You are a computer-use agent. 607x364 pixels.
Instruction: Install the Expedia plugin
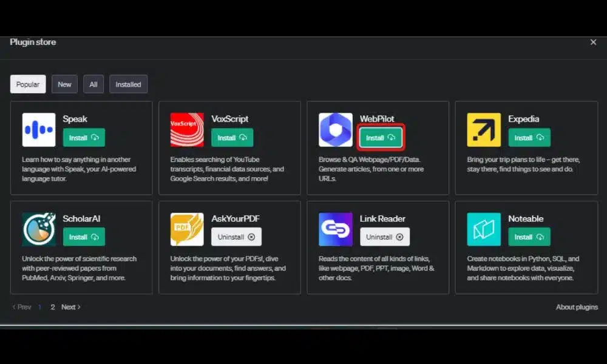coord(529,137)
